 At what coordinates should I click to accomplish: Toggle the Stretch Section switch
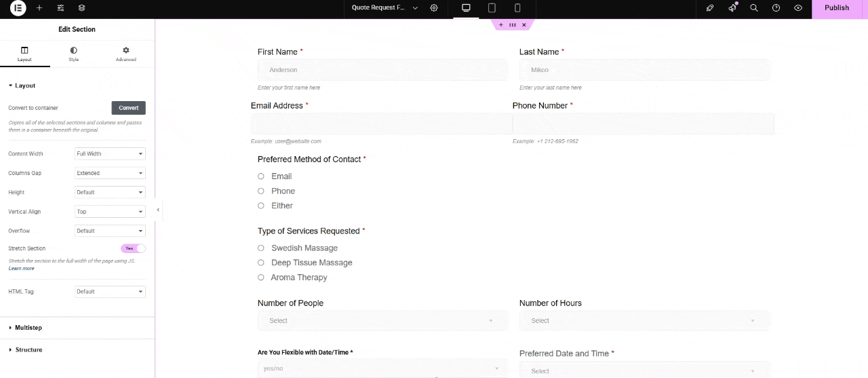[133, 248]
